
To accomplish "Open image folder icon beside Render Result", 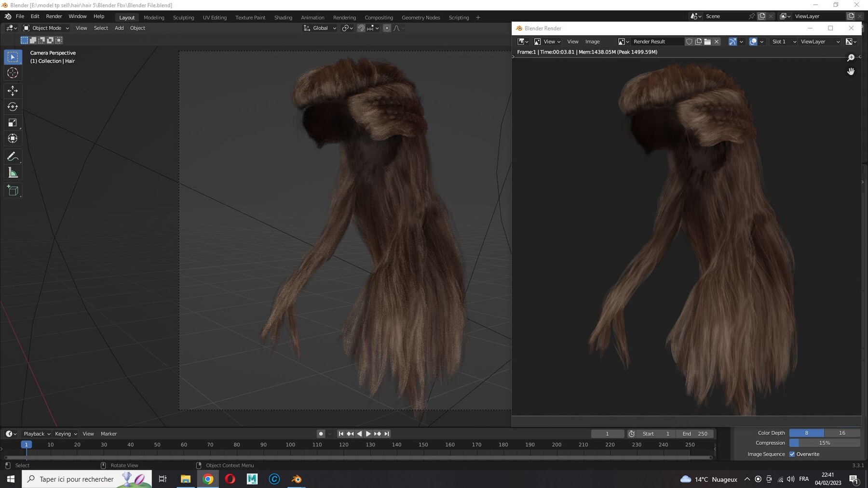I will [x=707, y=41].
